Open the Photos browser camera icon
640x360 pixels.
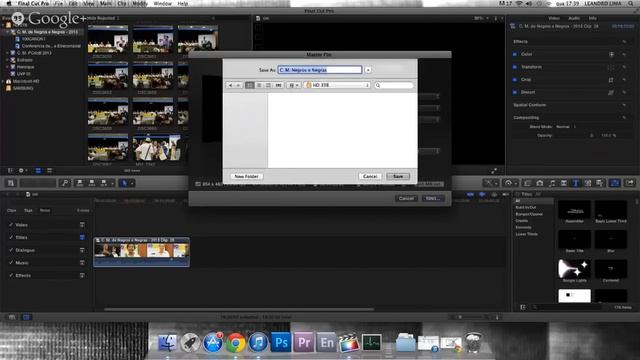pos(540,183)
